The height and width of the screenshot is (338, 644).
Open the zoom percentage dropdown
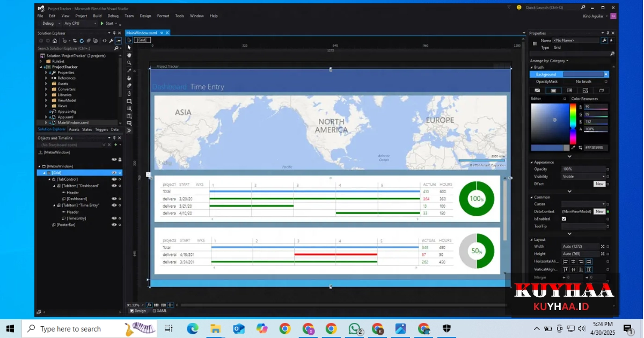[x=143, y=305]
